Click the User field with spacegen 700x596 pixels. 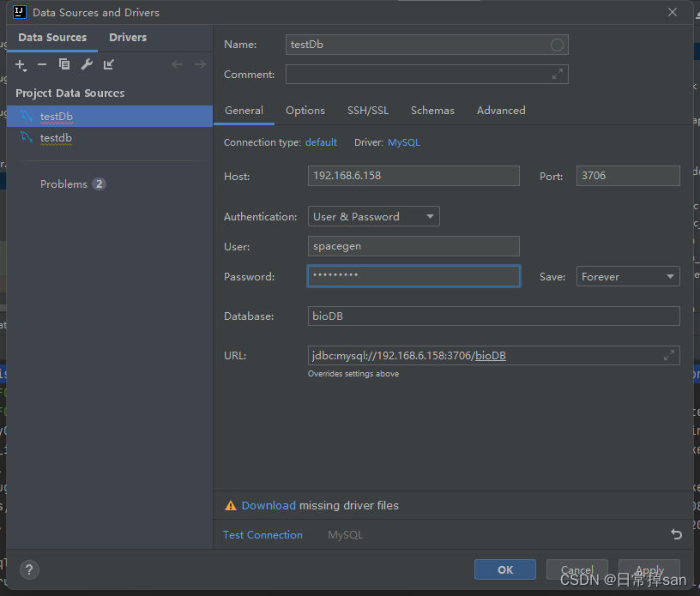413,246
